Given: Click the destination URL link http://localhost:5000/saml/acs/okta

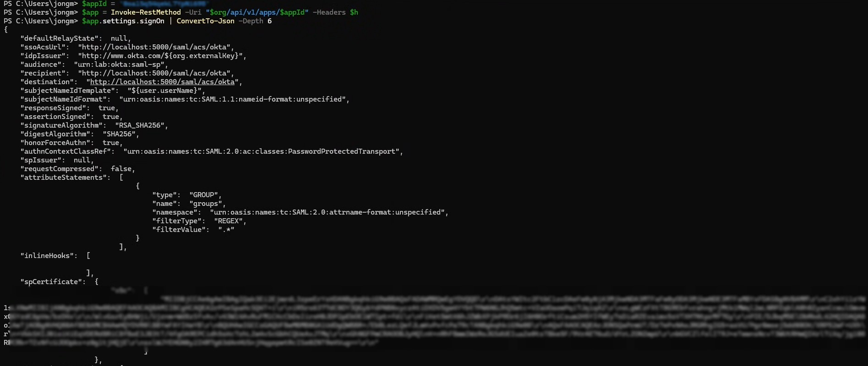Looking at the screenshot, I should pyautogui.click(x=163, y=82).
